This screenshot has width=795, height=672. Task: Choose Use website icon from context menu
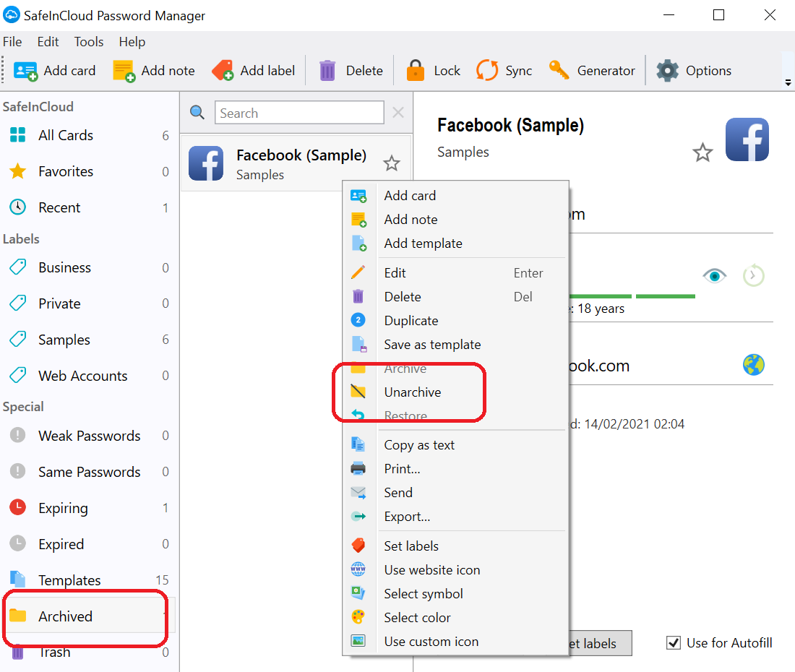click(x=455, y=569)
